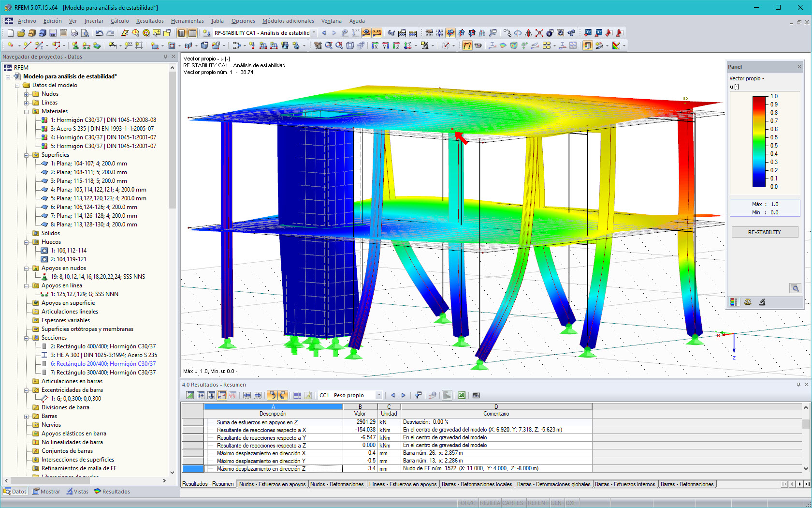Click the Redo arrow icon

tap(110, 33)
